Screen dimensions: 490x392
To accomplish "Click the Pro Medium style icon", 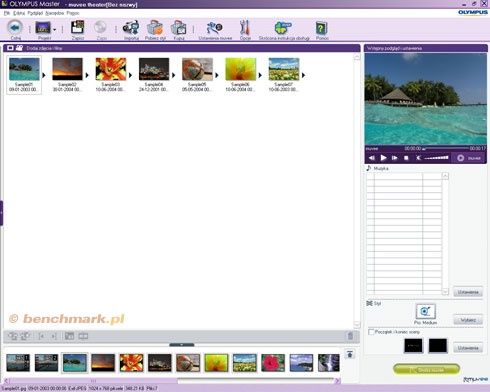I will [x=425, y=312].
